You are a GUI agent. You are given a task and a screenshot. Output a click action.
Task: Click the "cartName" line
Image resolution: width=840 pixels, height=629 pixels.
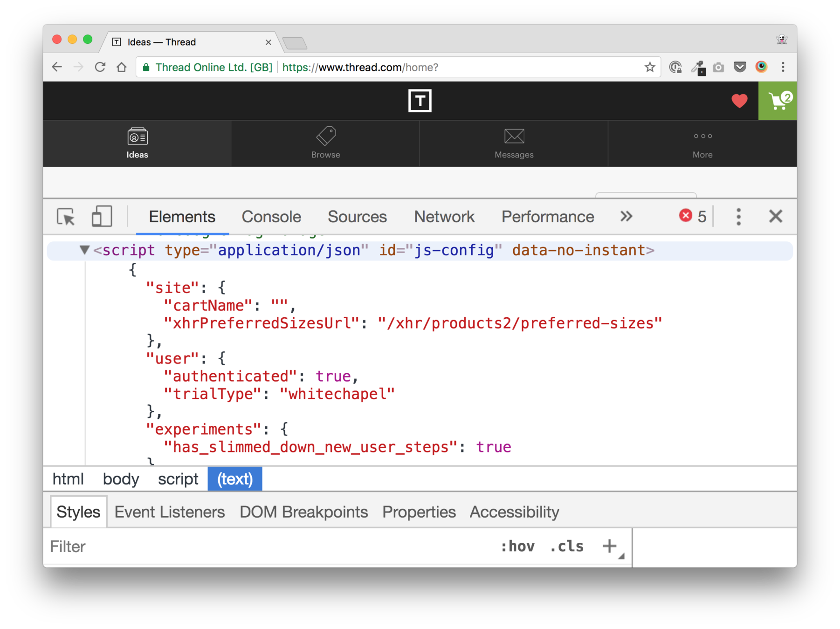click(x=229, y=306)
